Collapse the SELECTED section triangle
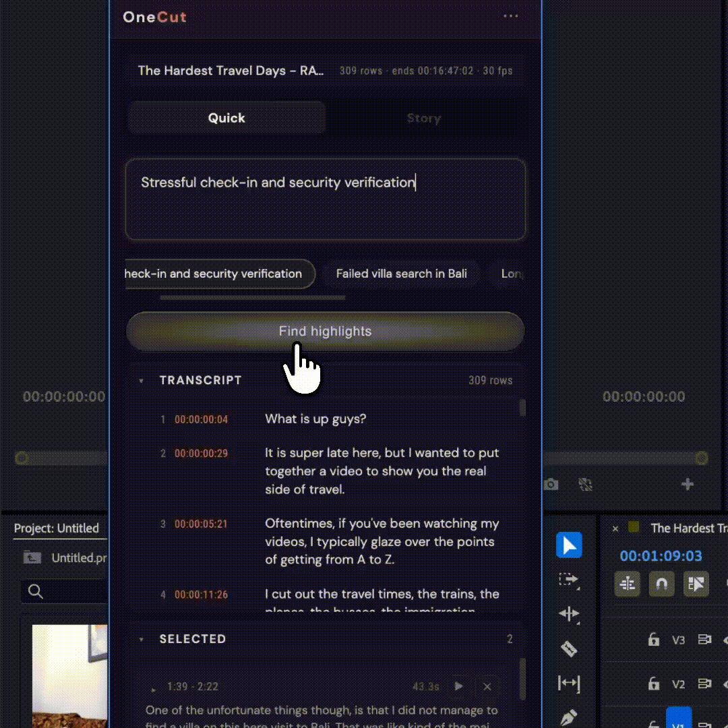 click(x=141, y=639)
